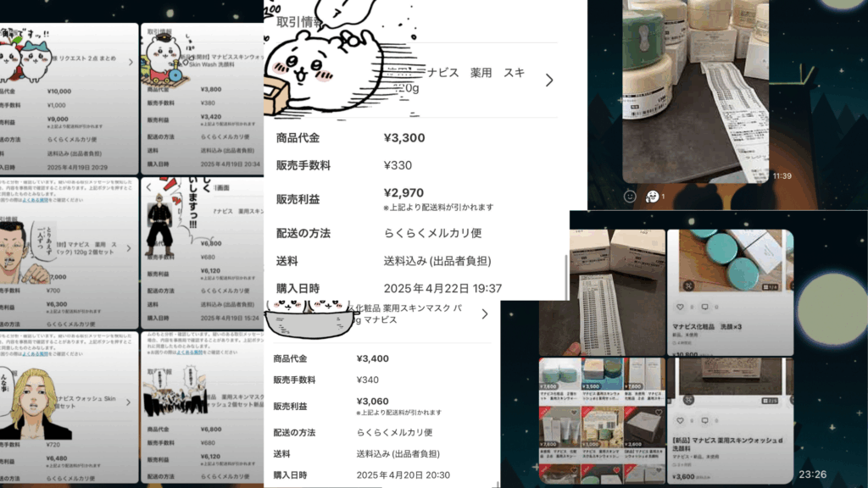Select the 商品代金 value ¥3,400
Image resolution: width=868 pixels, height=488 pixels.
click(x=373, y=358)
